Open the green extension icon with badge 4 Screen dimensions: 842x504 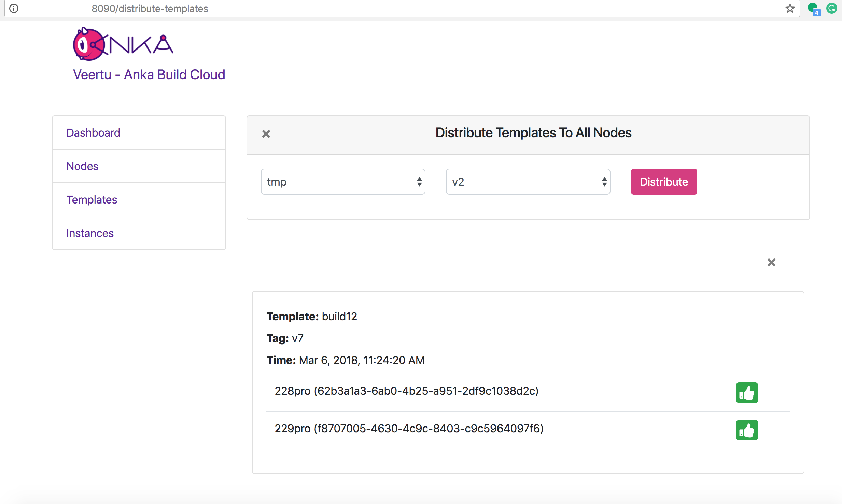pos(813,8)
